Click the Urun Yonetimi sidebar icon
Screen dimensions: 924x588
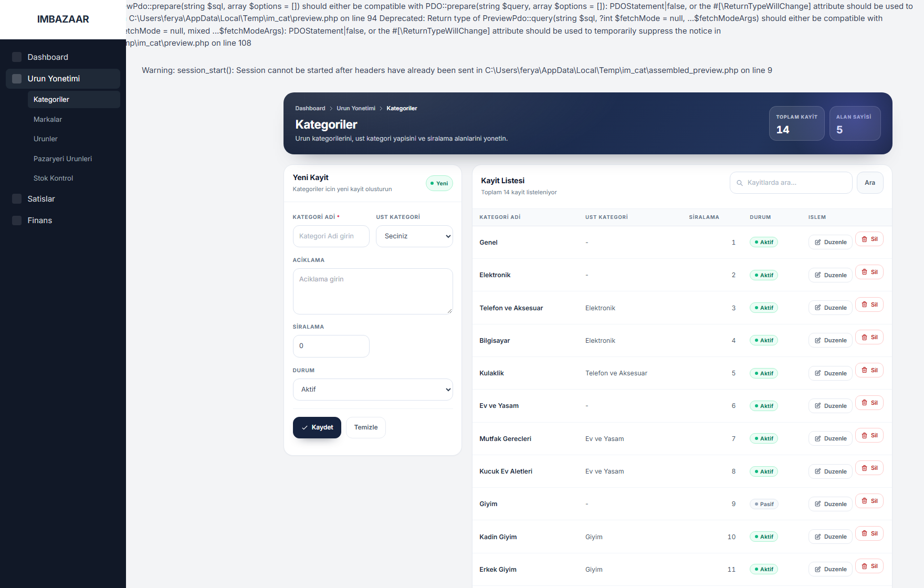click(x=17, y=79)
